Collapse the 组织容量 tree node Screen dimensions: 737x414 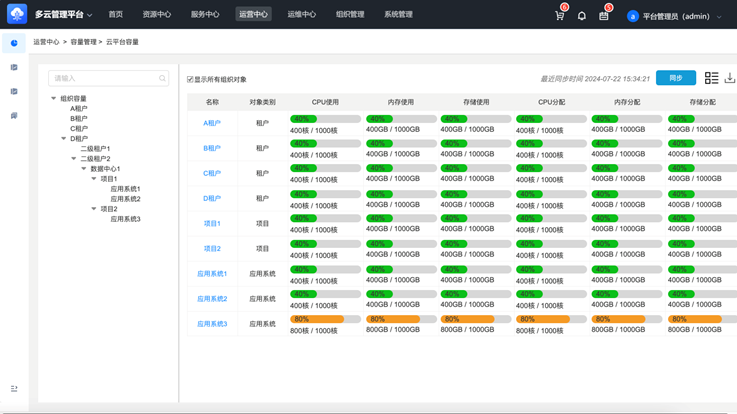pyautogui.click(x=54, y=99)
